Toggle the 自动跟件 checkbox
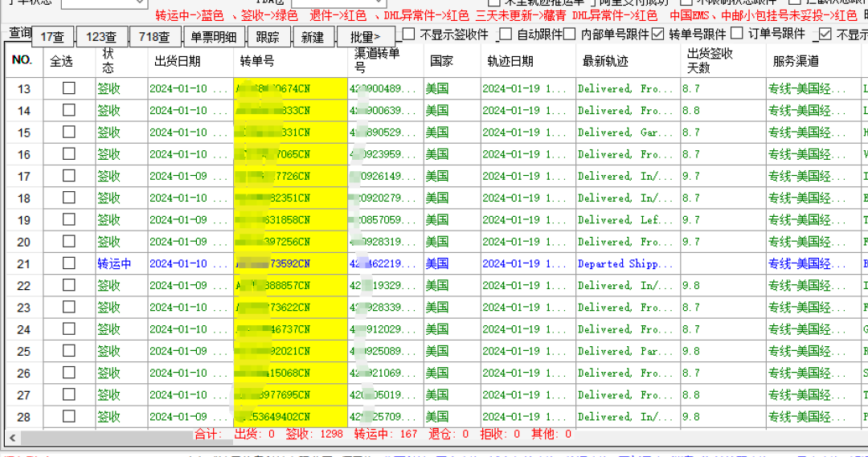The image size is (868, 457). point(506,35)
